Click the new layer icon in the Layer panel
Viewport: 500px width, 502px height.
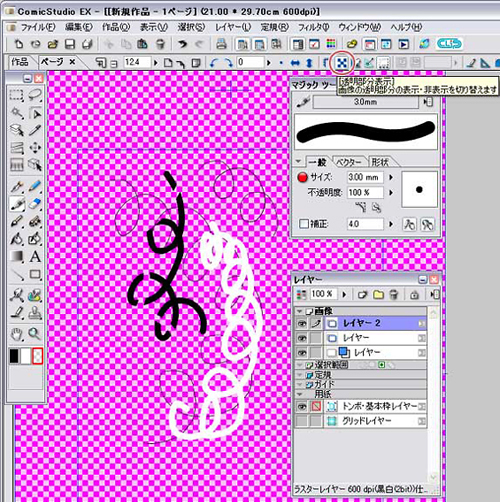tap(362, 295)
